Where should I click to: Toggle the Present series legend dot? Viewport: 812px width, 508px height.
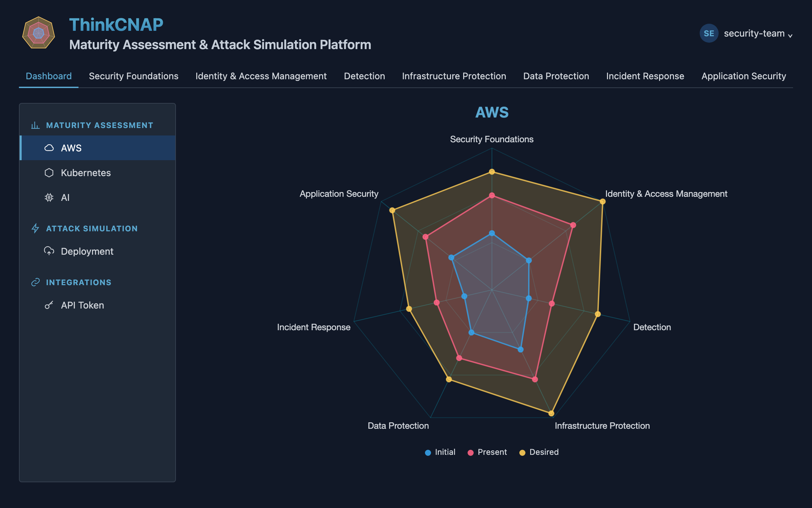[471, 452]
